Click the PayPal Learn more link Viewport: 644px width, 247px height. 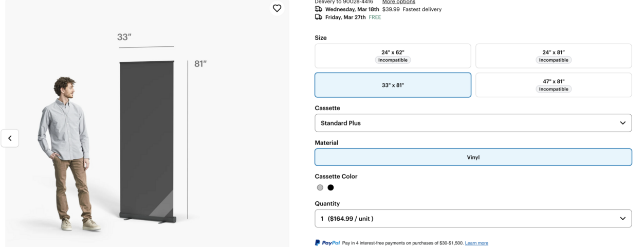(x=476, y=243)
